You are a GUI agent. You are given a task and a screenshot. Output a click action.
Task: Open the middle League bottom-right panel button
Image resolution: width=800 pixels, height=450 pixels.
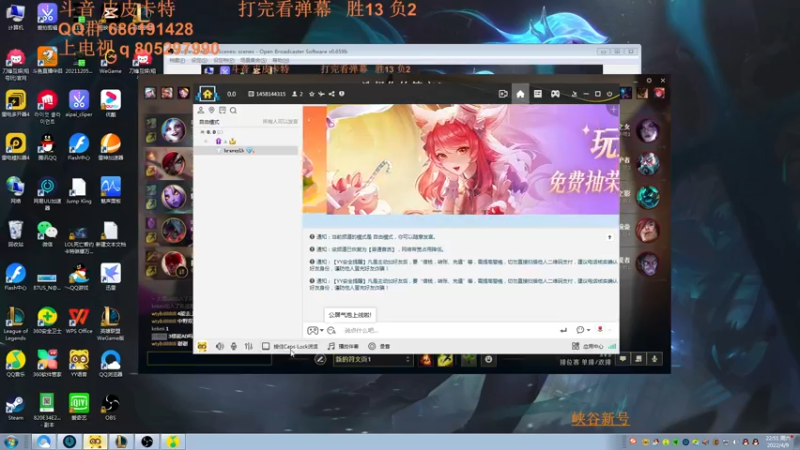point(639,359)
